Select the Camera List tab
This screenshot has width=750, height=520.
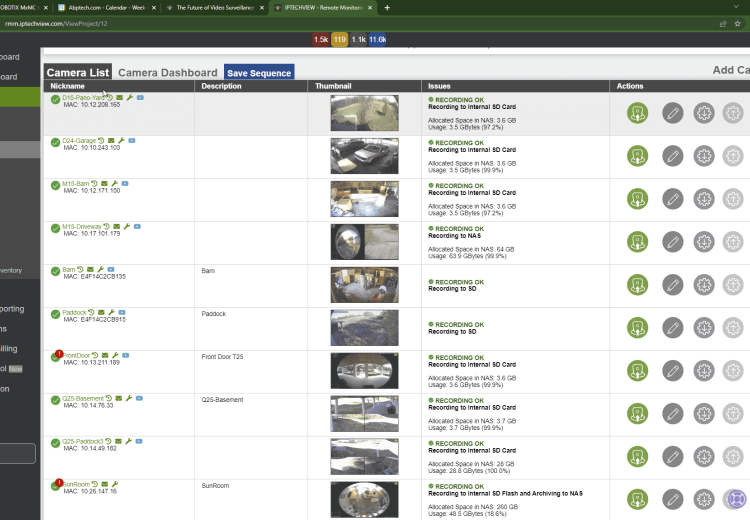tap(78, 73)
